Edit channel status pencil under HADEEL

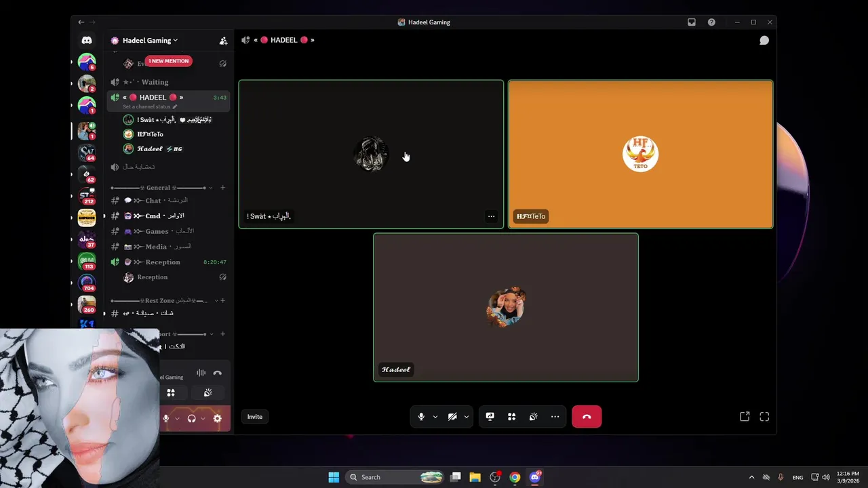pyautogui.click(x=174, y=107)
